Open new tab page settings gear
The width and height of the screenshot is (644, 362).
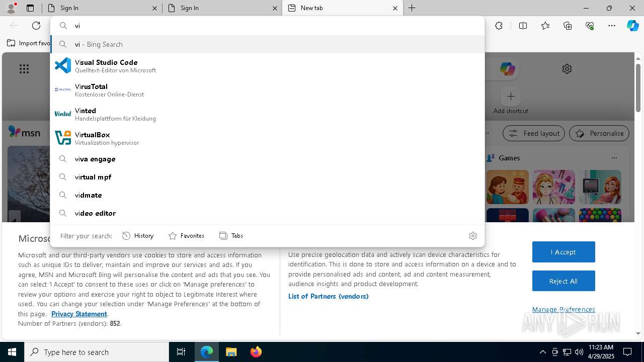pyautogui.click(x=567, y=69)
